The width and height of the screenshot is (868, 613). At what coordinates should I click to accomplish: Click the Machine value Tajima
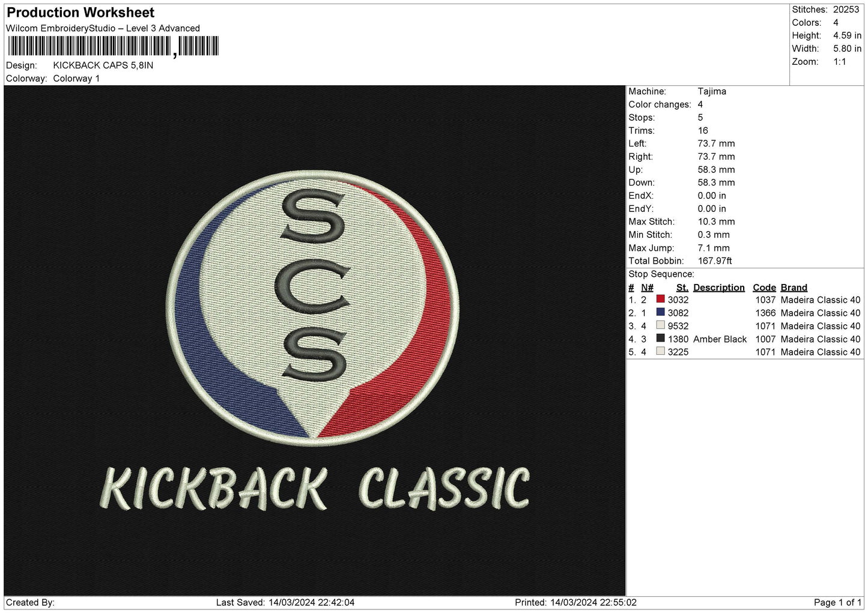(x=712, y=91)
